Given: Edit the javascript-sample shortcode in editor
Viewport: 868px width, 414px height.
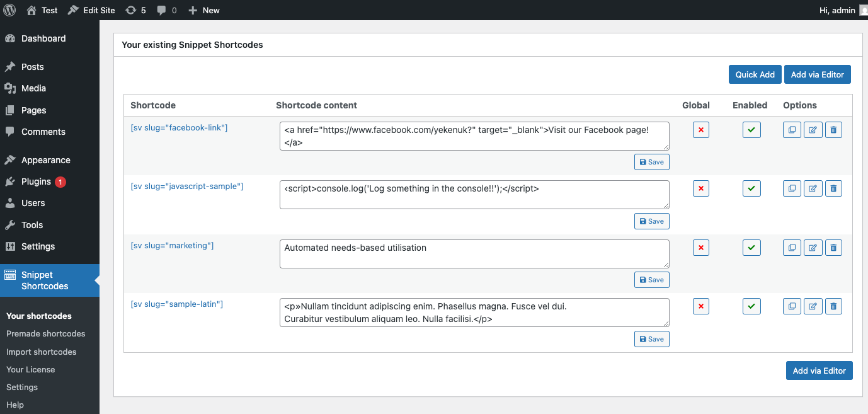Looking at the screenshot, I should (813, 188).
